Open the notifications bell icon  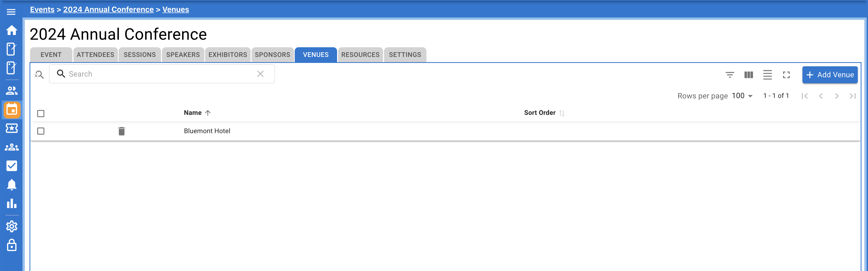point(11,185)
